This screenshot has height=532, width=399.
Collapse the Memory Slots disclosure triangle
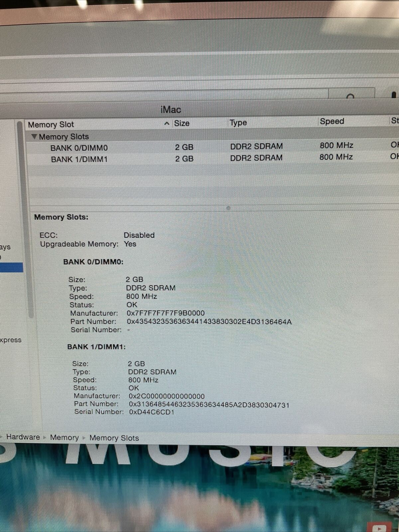click(x=34, y=136)
